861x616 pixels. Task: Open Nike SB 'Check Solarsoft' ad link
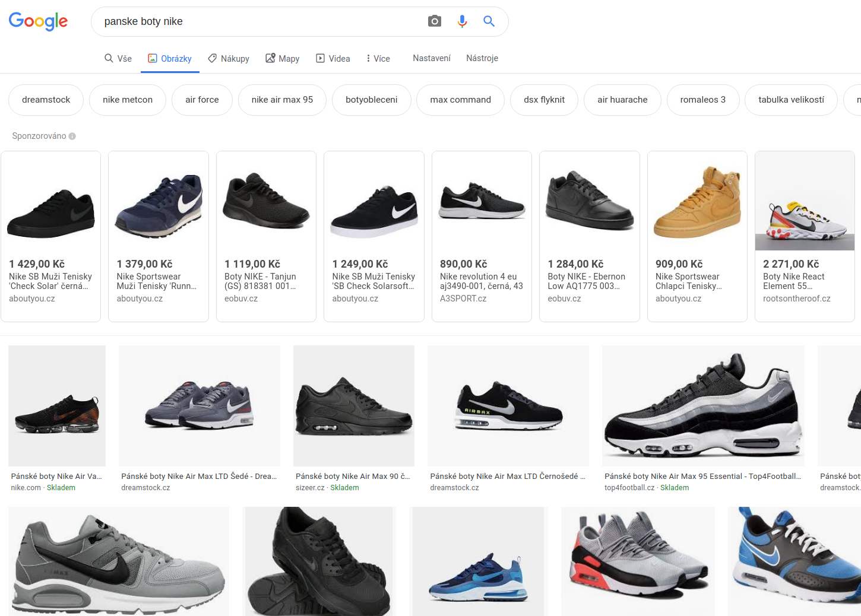[x=373, y=281]
